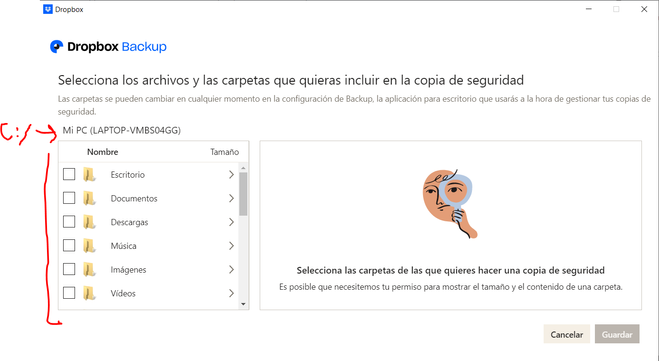Image resolution: width=659 pixels, height=361 pixels.
Task: Click the Escritorio folder icon
Action: tap(89, 174)
